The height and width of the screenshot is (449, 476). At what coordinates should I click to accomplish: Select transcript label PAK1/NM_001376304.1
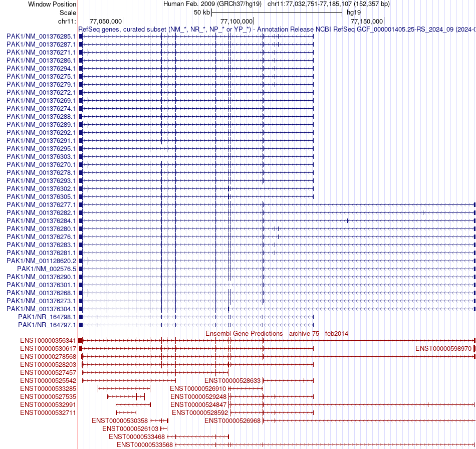point(41,309)
